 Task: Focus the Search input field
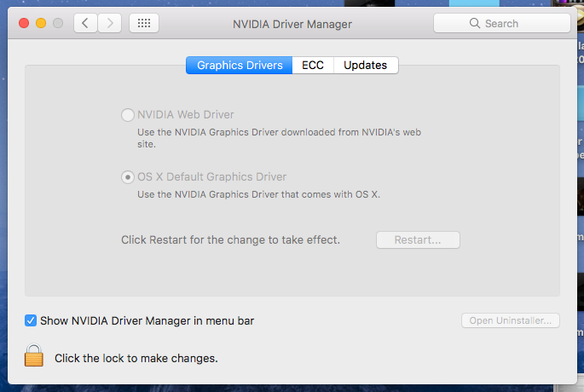(x=501, y=24)
